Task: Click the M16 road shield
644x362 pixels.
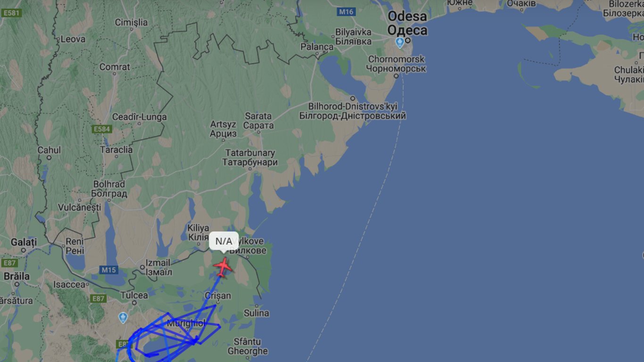Action: (x=347, y=12)
